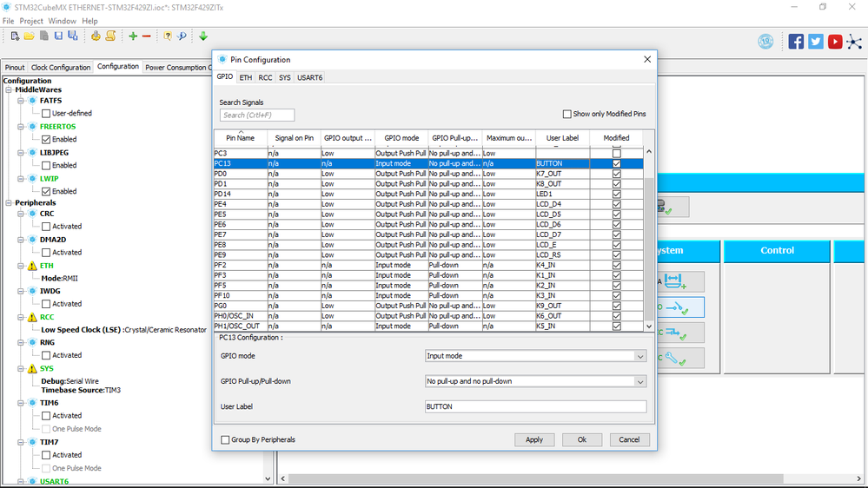Image resolution: width=868 pixels, height=488 pixels.
Task: Click the Search Signals input field
Action: click(x=257, y=115)
